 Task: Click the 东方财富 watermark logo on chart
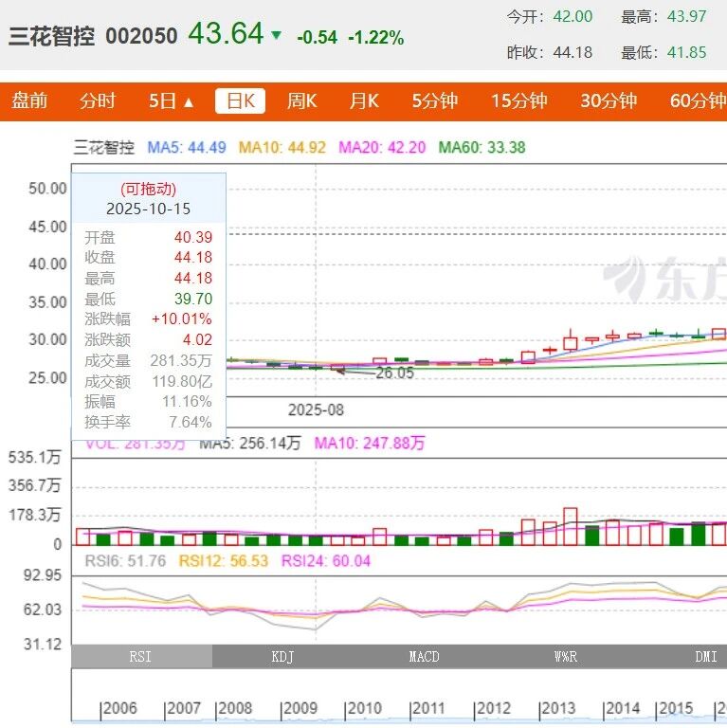coord(664,275)
